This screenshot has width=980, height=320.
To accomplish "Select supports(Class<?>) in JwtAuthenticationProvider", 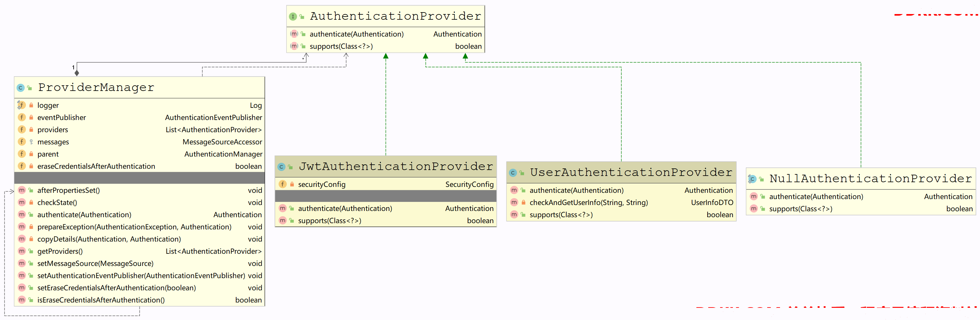I will point(329,221).
